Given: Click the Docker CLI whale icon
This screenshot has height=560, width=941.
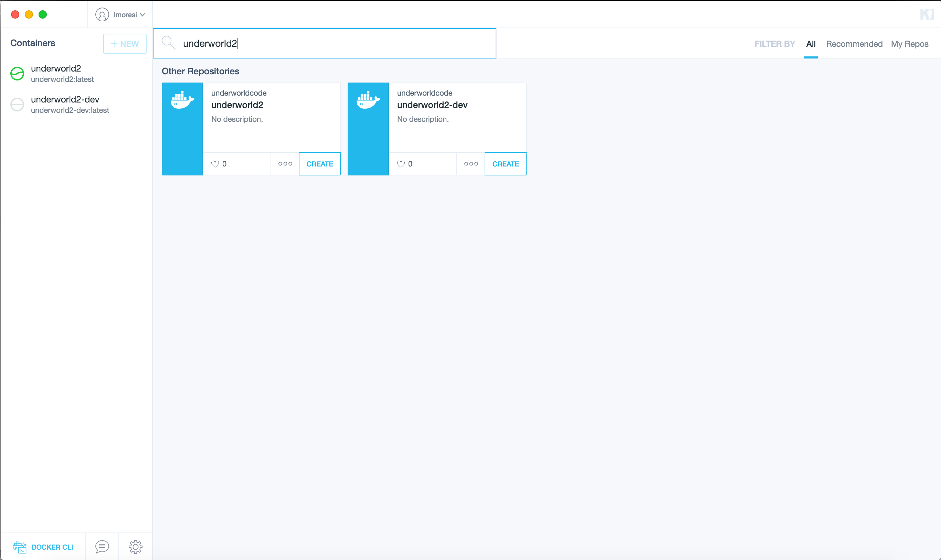Looking at the screenshot, I should (x=20, y=547).
